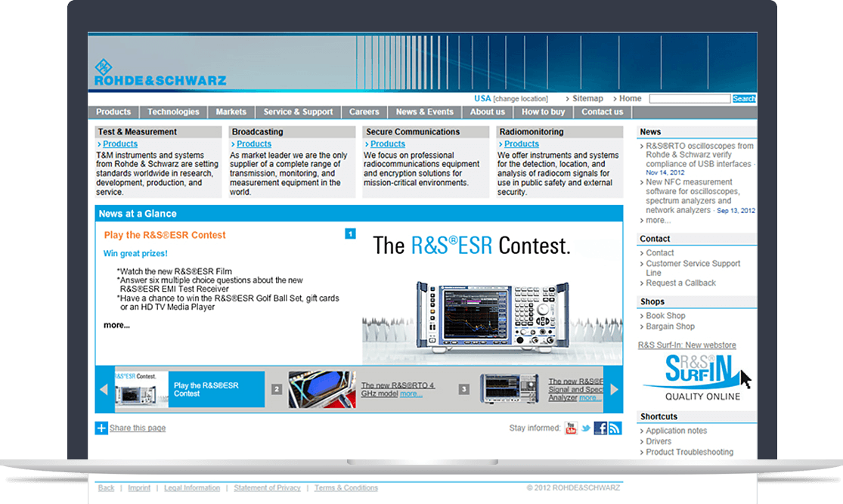843x504 pixels.
Task: Open the Service & Support menu
Action: pyautogui.click(x=298, y=112)
